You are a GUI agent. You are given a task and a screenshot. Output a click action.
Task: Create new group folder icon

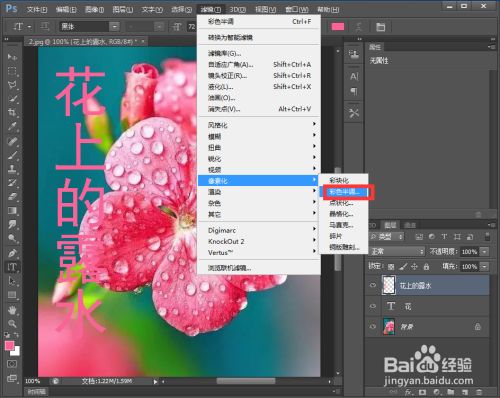[450, 392]
